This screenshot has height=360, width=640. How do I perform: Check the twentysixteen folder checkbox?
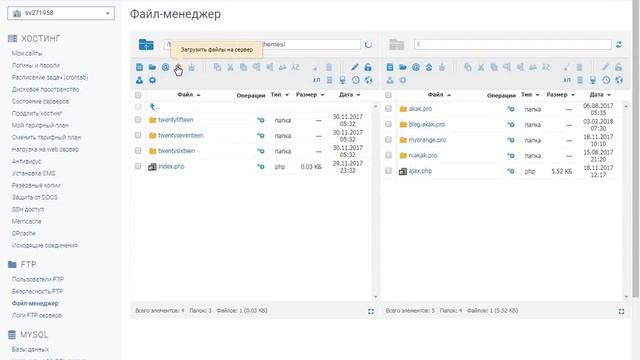pyautogui.click(x=138, y=151)
